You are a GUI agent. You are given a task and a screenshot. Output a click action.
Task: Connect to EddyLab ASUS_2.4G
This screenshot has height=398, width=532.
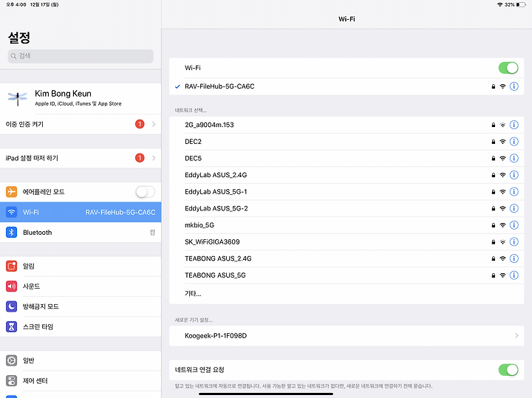tap(347, 175)
